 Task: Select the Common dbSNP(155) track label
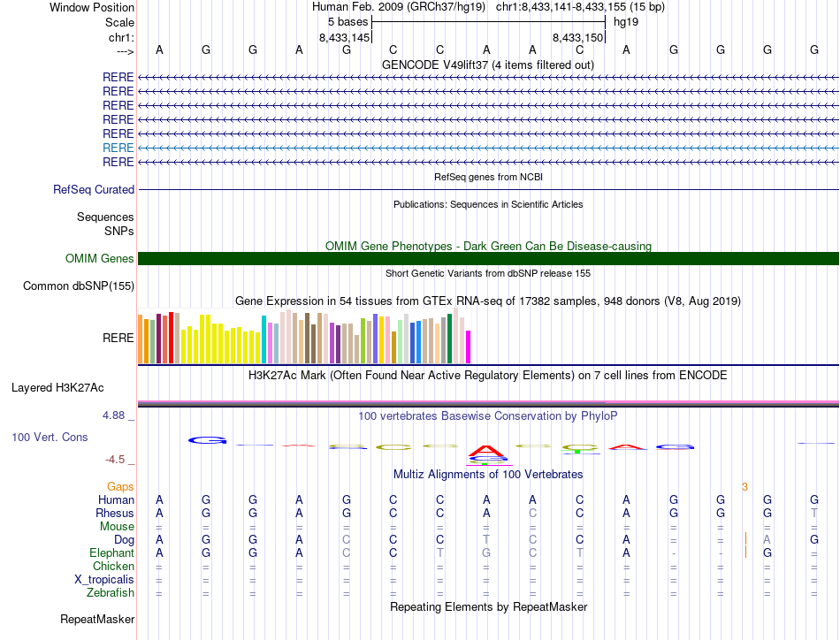(78, 286)
